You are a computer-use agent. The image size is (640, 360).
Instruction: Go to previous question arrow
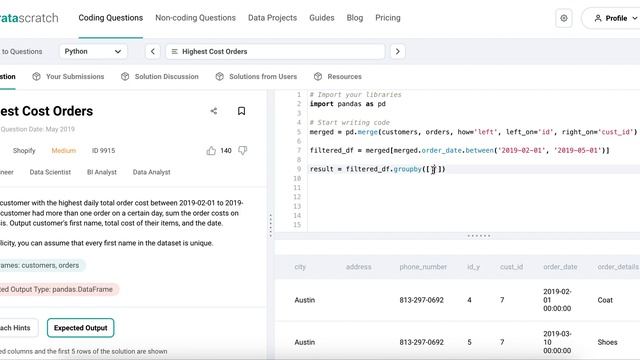pyautogui.click(x=153, y=51)
